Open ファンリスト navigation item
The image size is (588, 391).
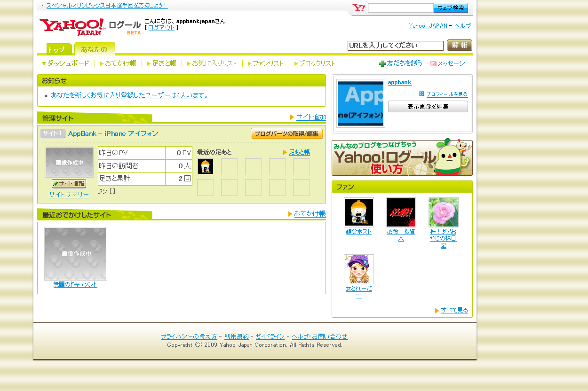[x=269, y=63]
